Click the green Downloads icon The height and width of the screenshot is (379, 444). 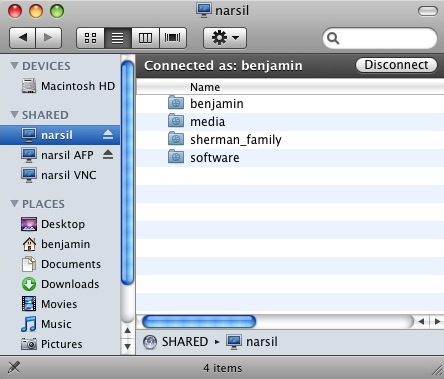pyautogui.click(x=29, y=284)
